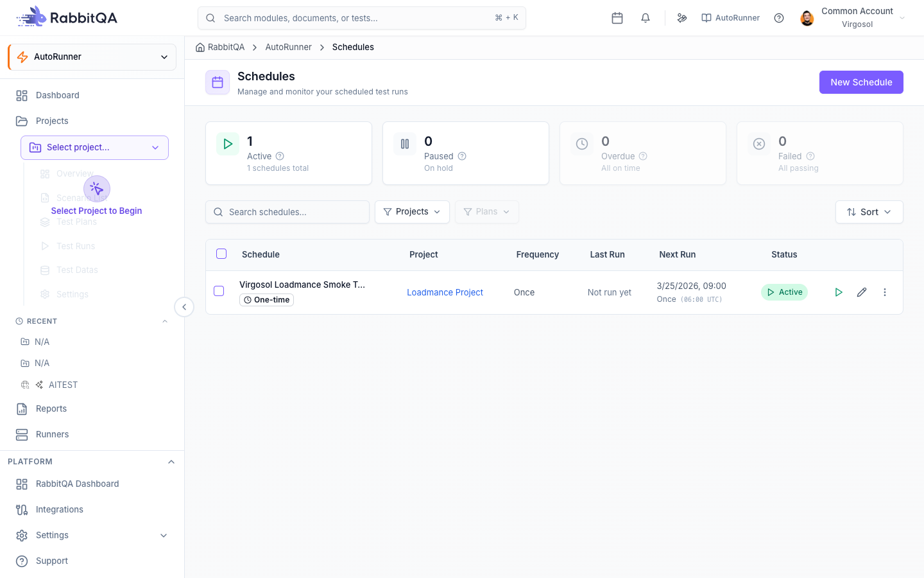
Task: Collapse the Platform section
Action: pos(171,462)
